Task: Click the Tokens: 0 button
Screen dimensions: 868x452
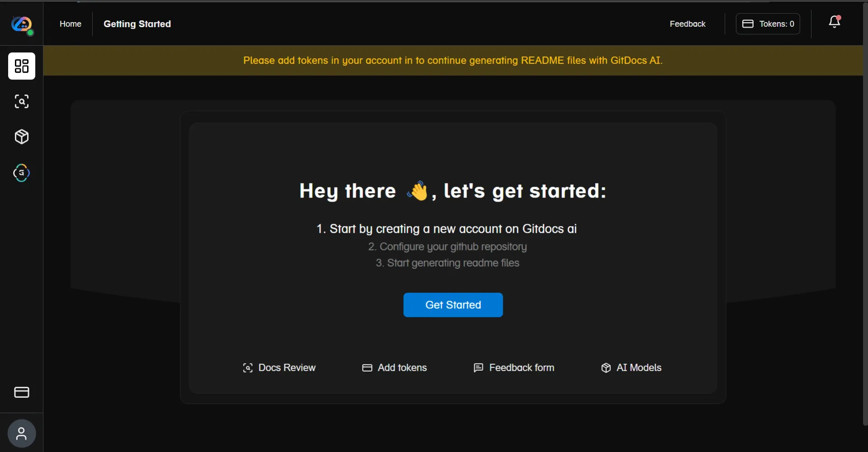Action: pos(768,24)
